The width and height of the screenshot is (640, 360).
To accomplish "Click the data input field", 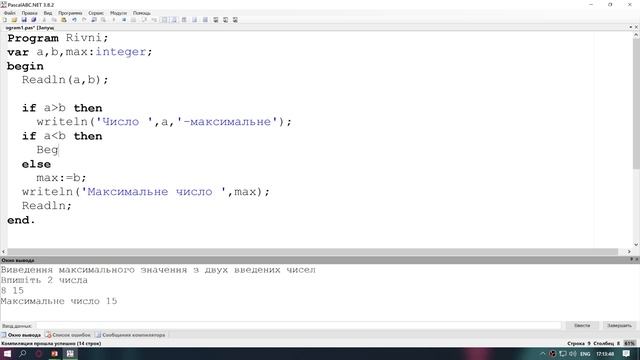I will click(x=298, y=326).
